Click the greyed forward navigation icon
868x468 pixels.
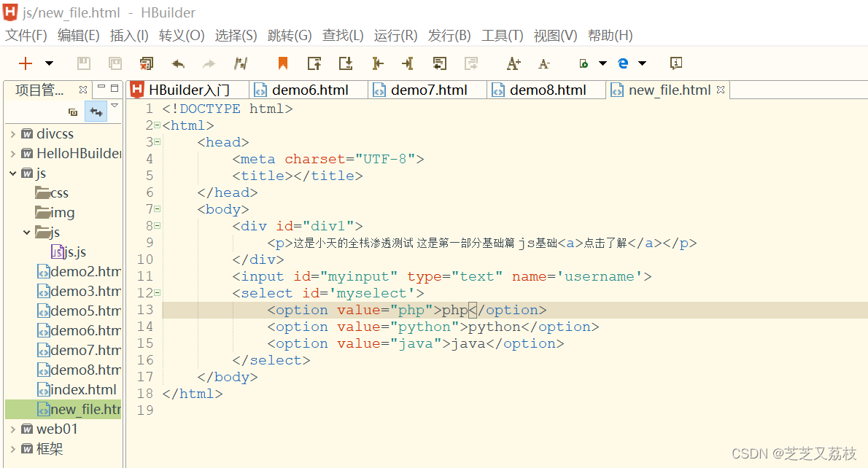[471, 63]
